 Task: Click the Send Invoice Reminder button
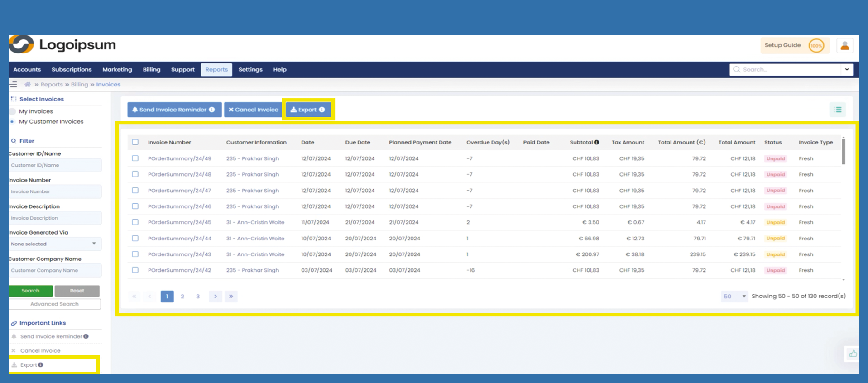click(x=174, y=110)
